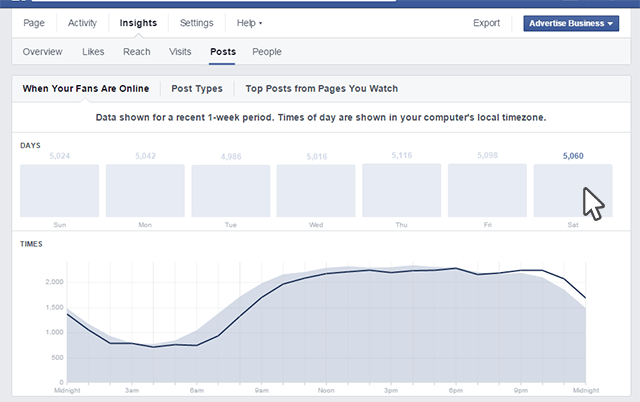The image size is (640, 402).
Task: Open the Reach insights section
Action: coord(137,52)
